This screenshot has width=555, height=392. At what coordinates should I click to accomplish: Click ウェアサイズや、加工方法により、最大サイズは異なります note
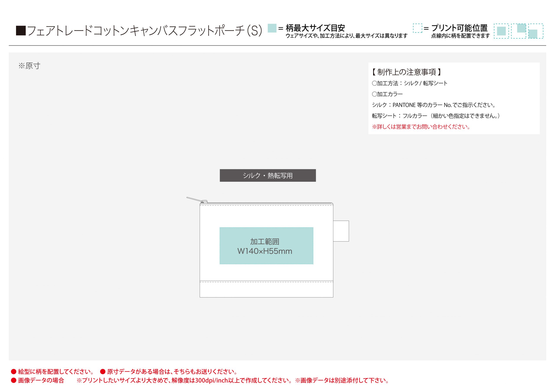[346, 36]
